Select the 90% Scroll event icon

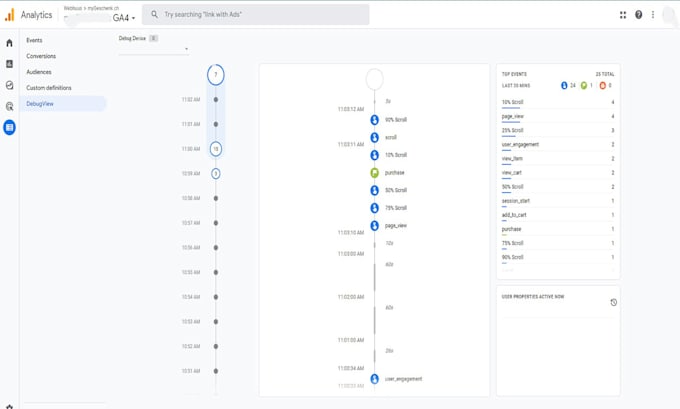[x=375, y=120]
